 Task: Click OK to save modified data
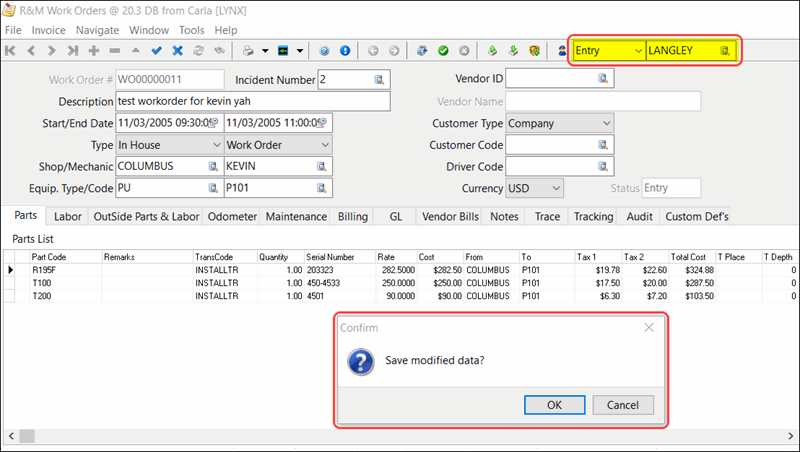pos(554,405)
